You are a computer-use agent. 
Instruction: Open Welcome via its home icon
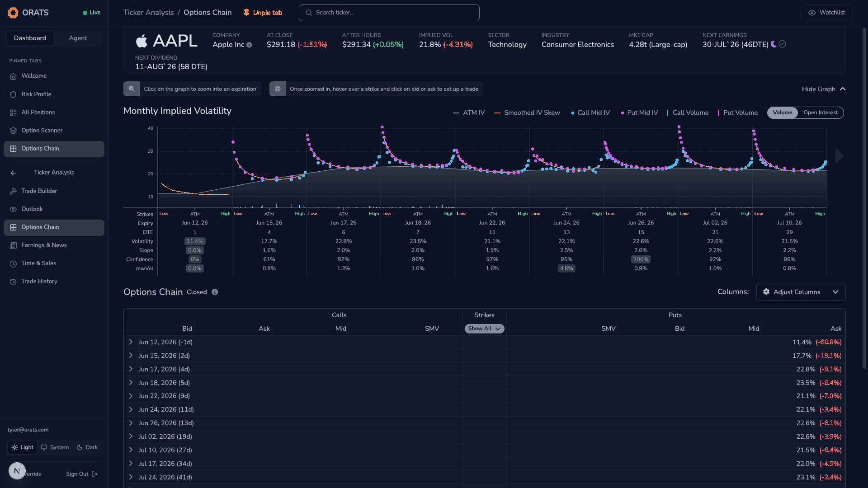(13, 76)
